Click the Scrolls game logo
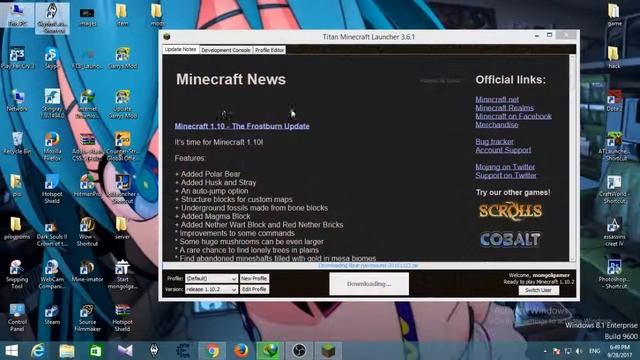This screenshot has width=640, height=360. coord(510,211)
